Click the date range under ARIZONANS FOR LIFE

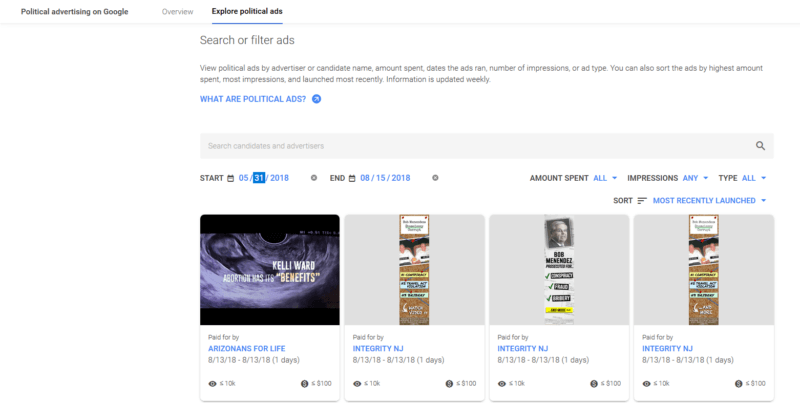pyautogui.click(x=254, y=360)
